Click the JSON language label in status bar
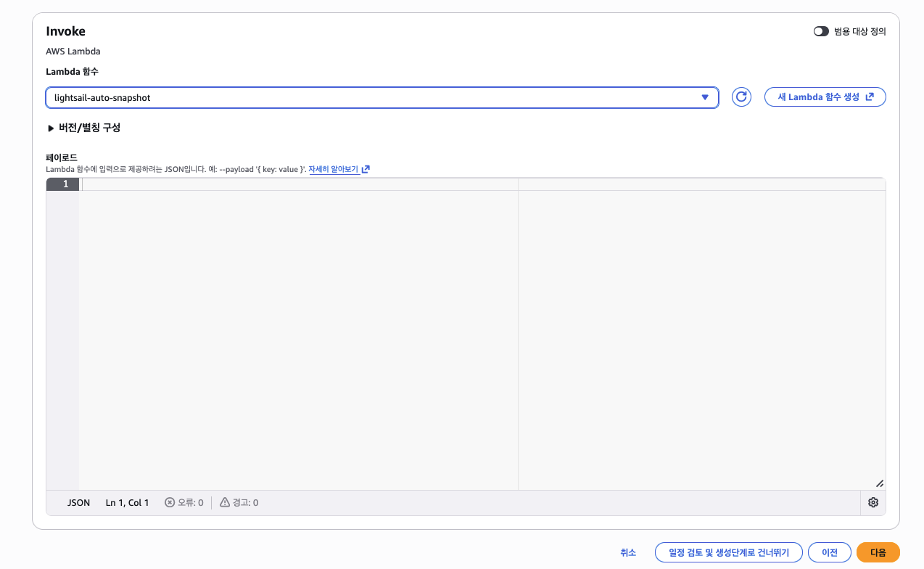 point(78,503)
